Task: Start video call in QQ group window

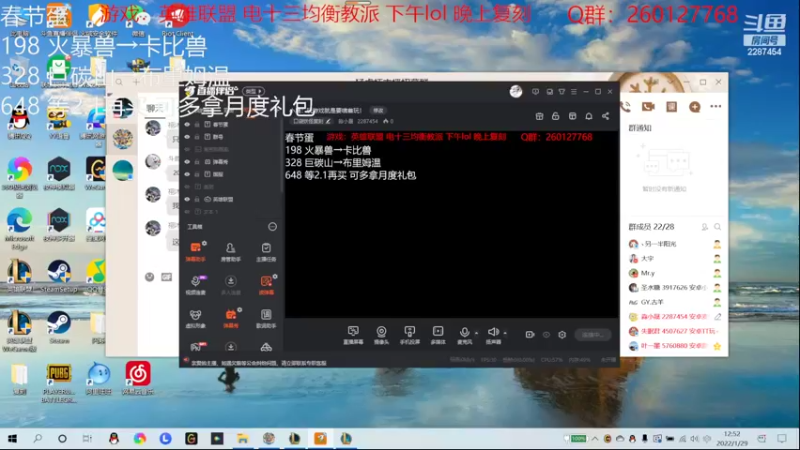Action: [x=648, y=107]
